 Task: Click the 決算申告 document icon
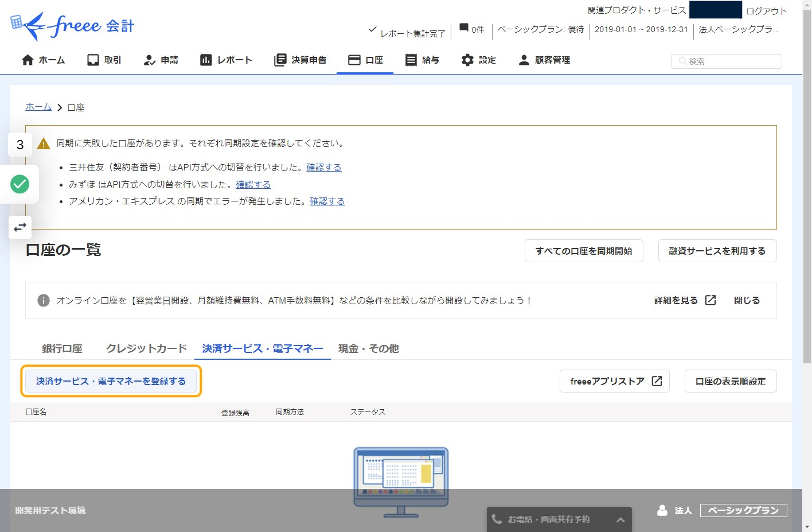pyautogui.click(x=280, y=60)
